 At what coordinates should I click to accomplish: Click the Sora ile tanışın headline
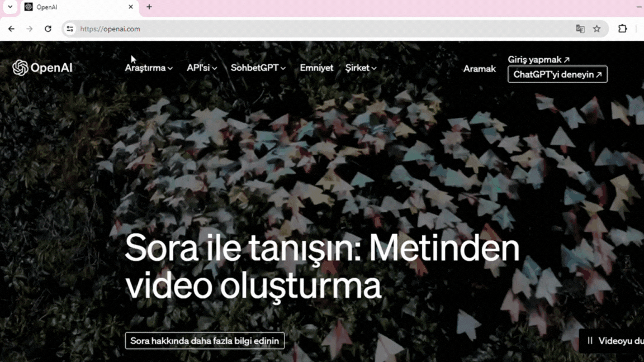tap(322, 267)
